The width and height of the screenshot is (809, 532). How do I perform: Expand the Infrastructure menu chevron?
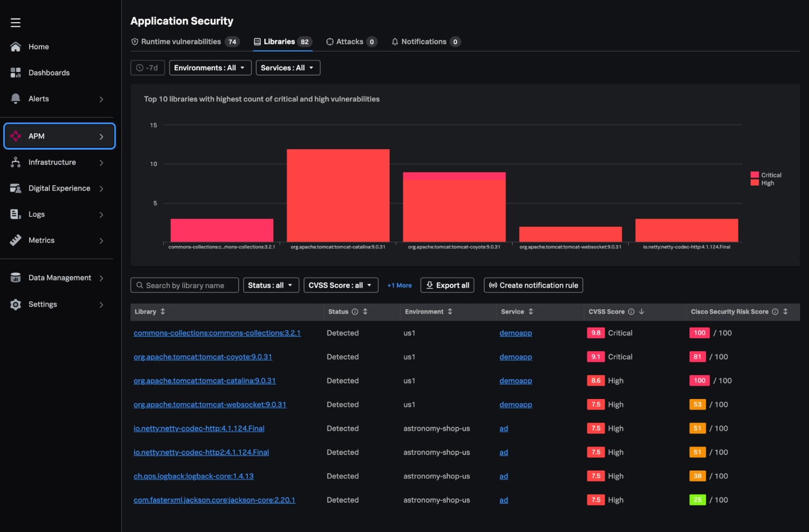click(x=101, y=162)
